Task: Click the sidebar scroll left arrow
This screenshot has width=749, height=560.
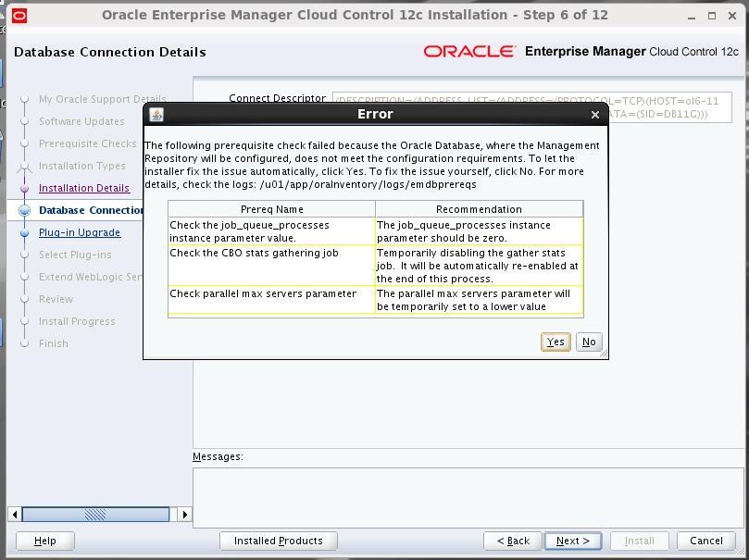Action: [14, 514]
